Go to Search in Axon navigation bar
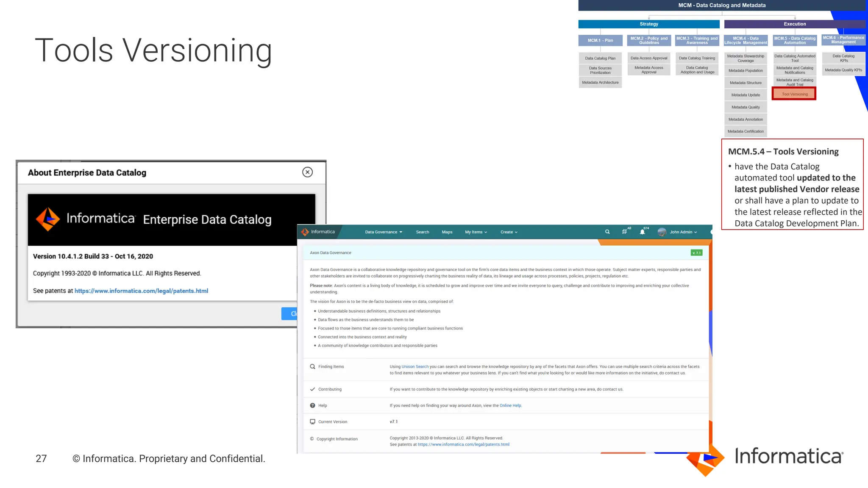The height and width of the screenshot is (488, 868). pyautogui.click(x=423, y=232)
